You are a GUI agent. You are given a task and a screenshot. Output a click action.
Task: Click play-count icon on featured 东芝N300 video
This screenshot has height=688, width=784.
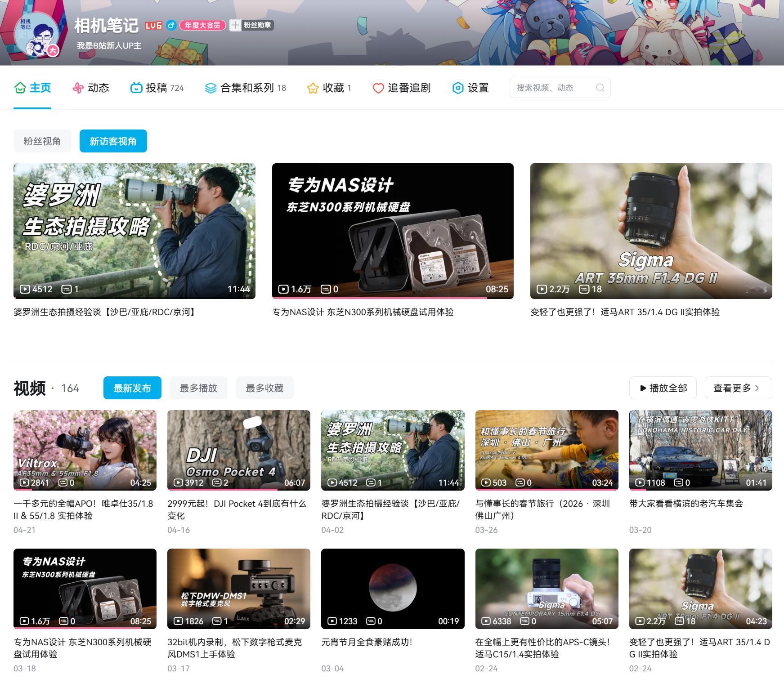point(283,289)
